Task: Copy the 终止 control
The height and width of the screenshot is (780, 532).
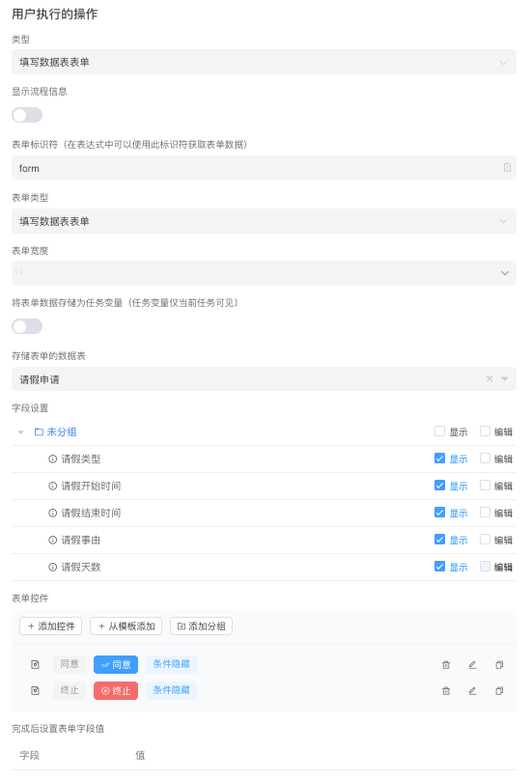Action: (499, 690)
